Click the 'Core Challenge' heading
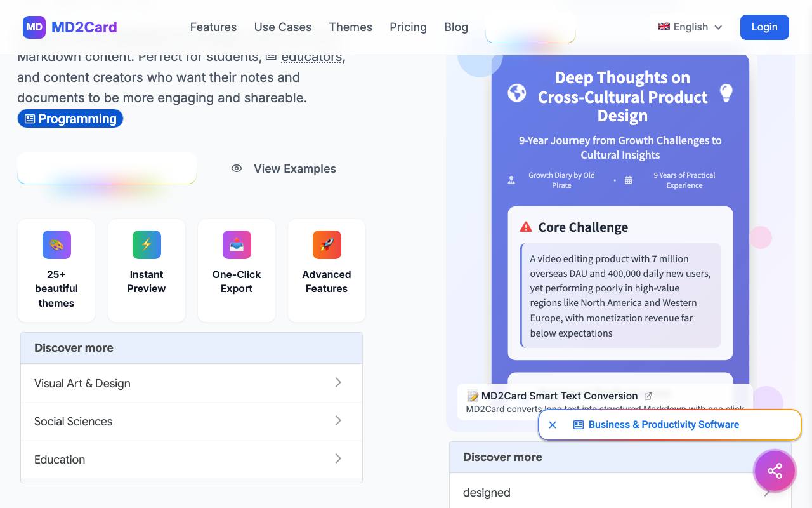 583,227
